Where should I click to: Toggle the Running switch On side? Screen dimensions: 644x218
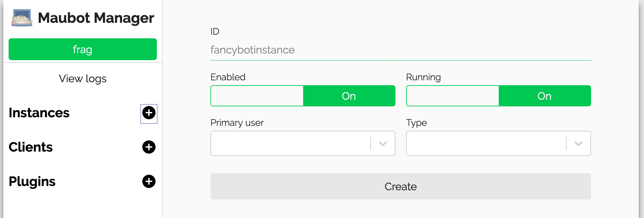coord(545,96)
